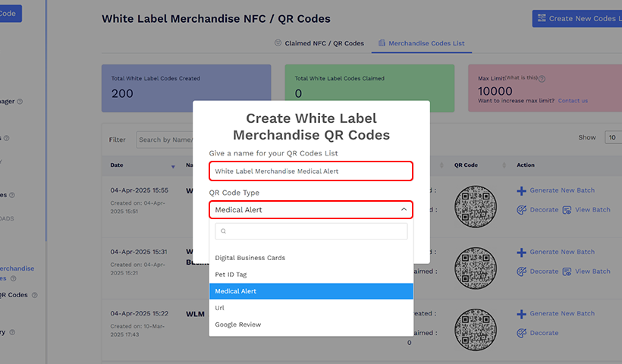Sort the table by Date column arrow
The image size is (622, 364).
click(x=173, y=165)
